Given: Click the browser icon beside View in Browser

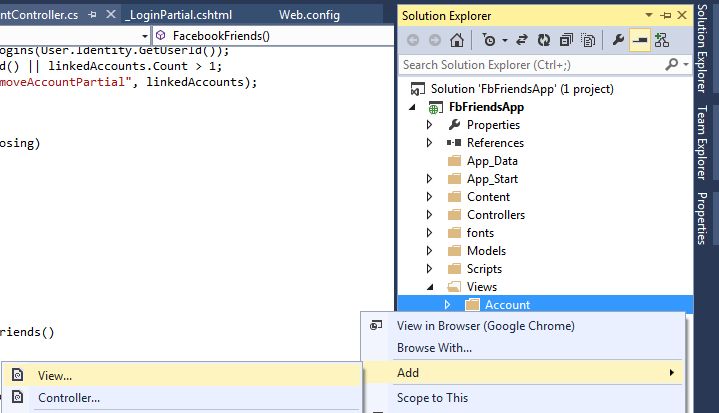Looking at the screenshot, I should (376, 325).
